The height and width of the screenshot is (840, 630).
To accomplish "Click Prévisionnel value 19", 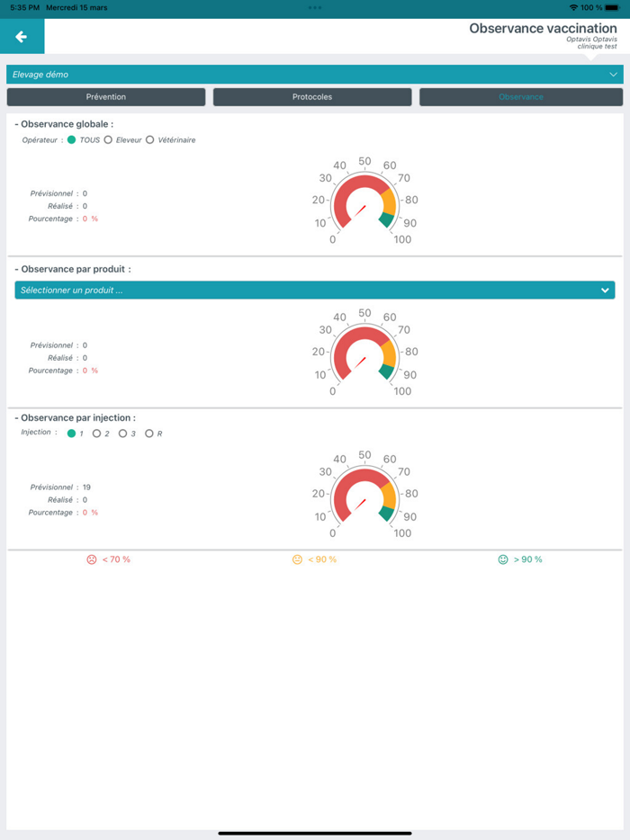I will (87, 487).
